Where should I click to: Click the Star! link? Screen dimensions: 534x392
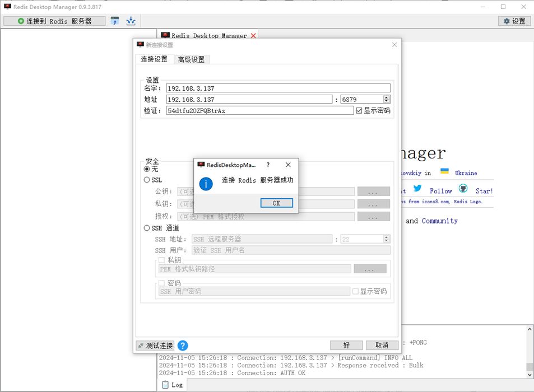pos(484,191)
